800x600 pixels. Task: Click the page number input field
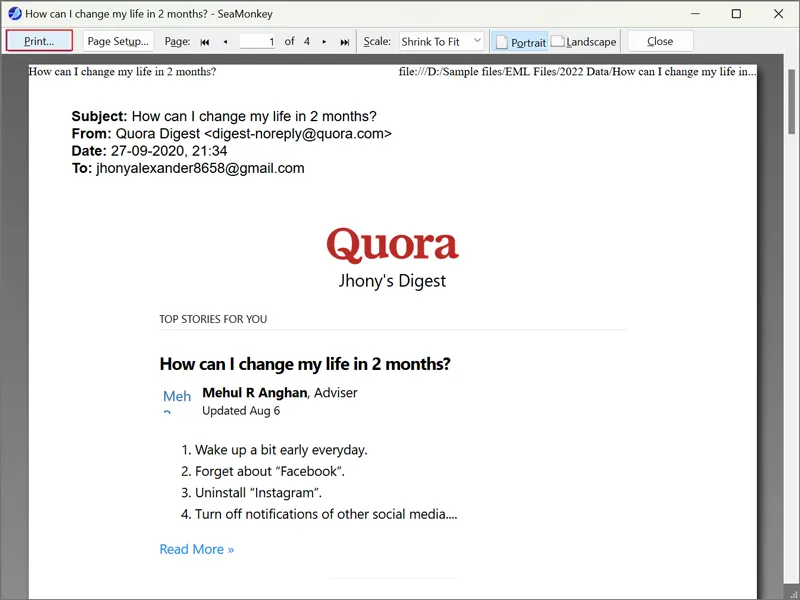258,41
